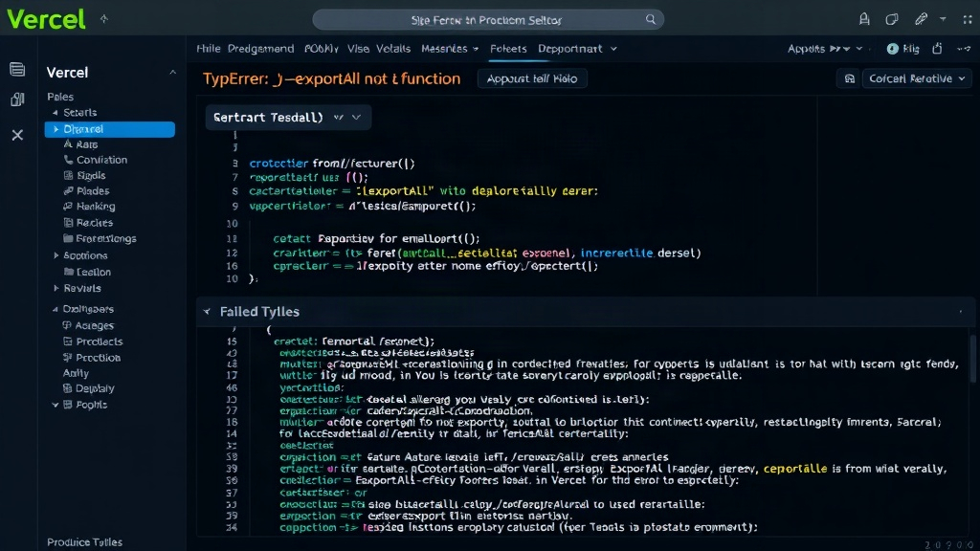
Task: Select the Anlly item in sidebar
Action: click(76, 373)
